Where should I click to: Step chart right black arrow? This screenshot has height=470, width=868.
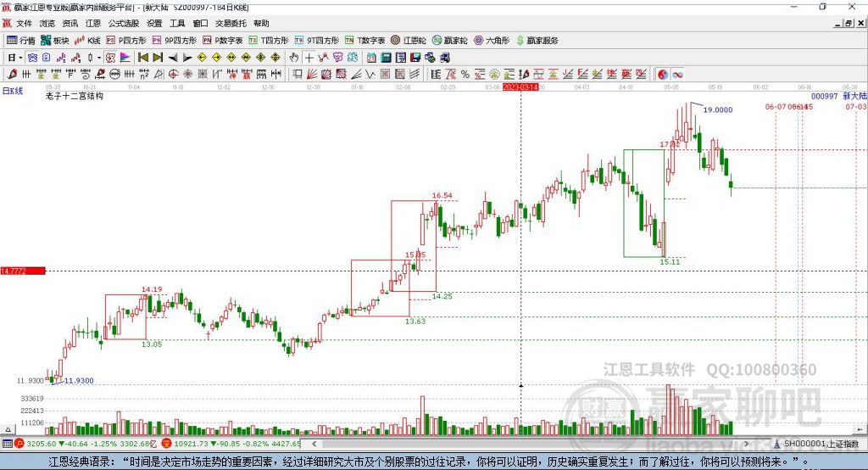187,57
